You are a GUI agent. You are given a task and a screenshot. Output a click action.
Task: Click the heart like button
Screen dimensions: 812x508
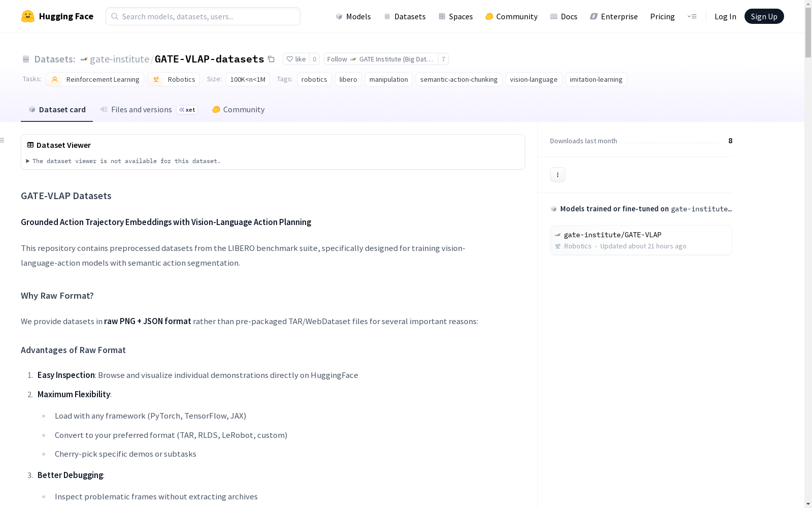[x=296, y=59]
